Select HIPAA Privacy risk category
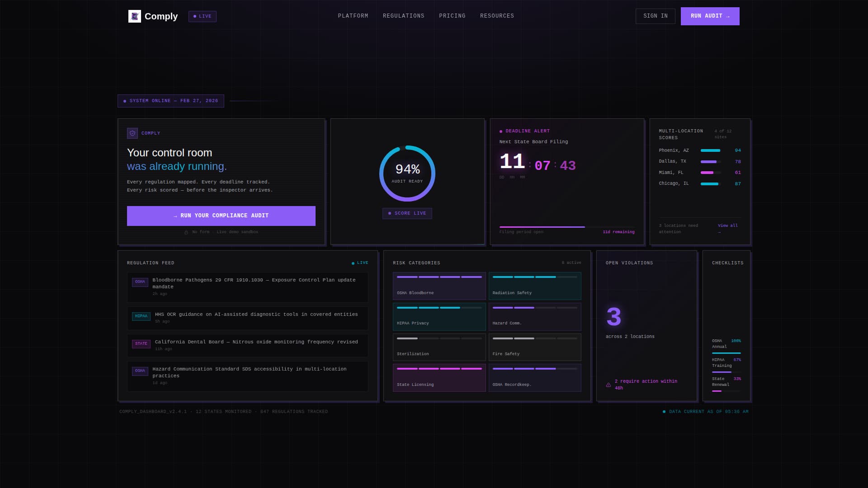This screenshot has width=868, height=488. [439, 316]
